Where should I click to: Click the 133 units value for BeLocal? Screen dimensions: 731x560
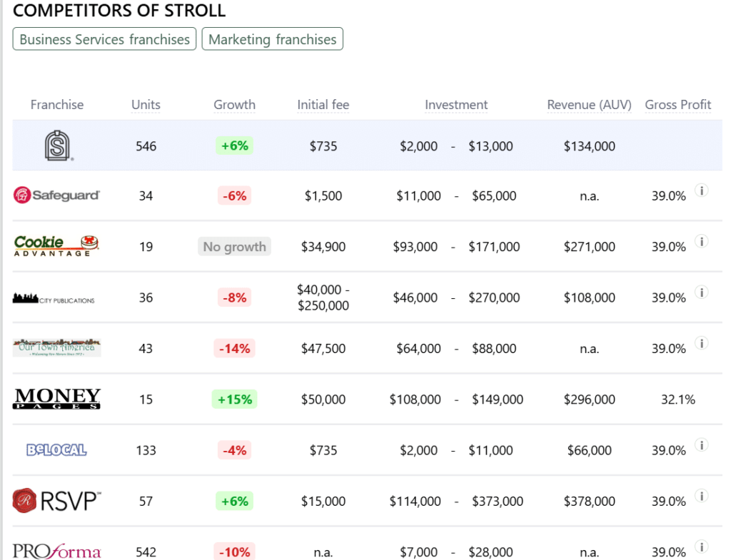[146, 451]
